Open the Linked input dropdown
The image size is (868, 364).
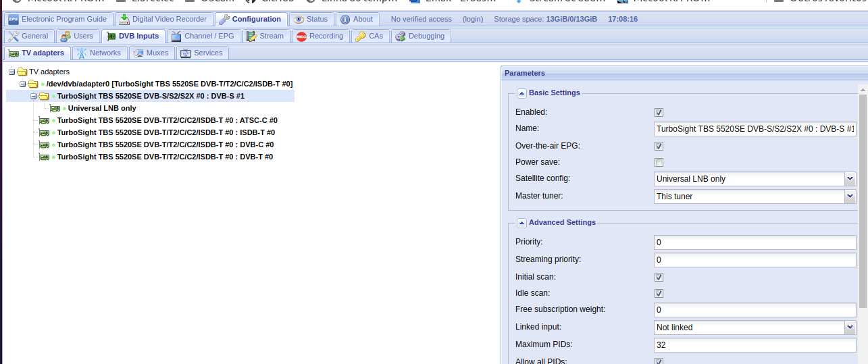tap(850, 328)
